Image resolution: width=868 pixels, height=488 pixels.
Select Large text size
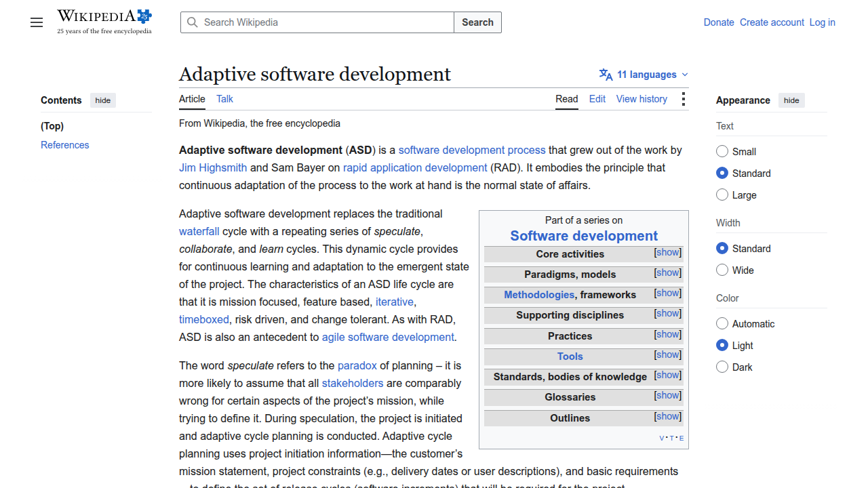point(722,195)
